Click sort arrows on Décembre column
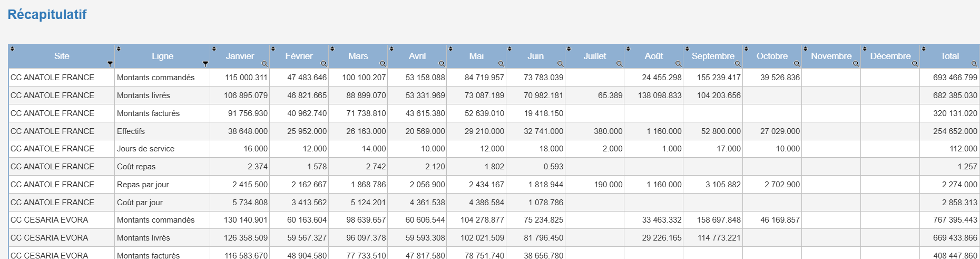The height and width of the screenshot is (259, 980). click(x=865, y=49)
